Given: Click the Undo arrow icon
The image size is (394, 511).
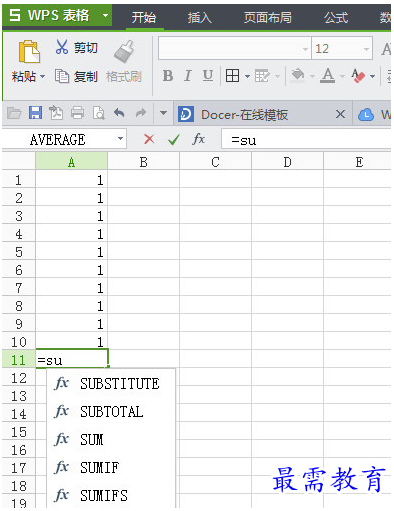Looking at the screenshot, I should point(119,113).
